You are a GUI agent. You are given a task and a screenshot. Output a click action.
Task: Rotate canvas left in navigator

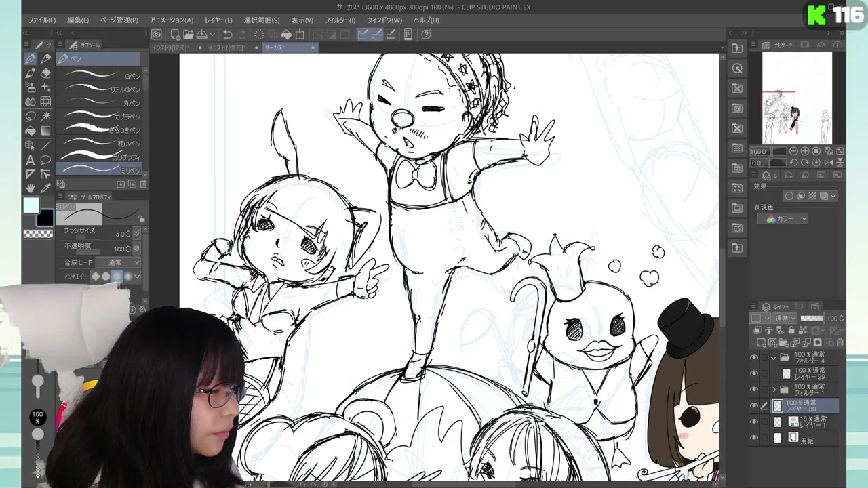pyautogui.click(x=793, y=163)
